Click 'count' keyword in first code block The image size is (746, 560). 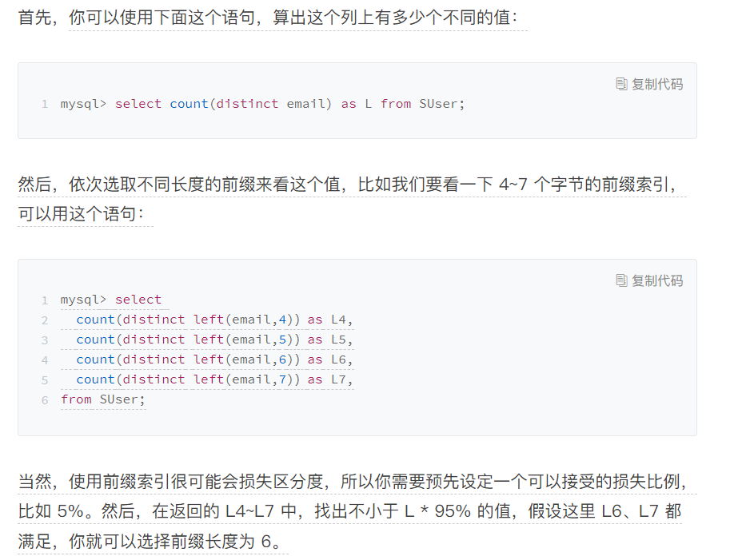point(189,104)
